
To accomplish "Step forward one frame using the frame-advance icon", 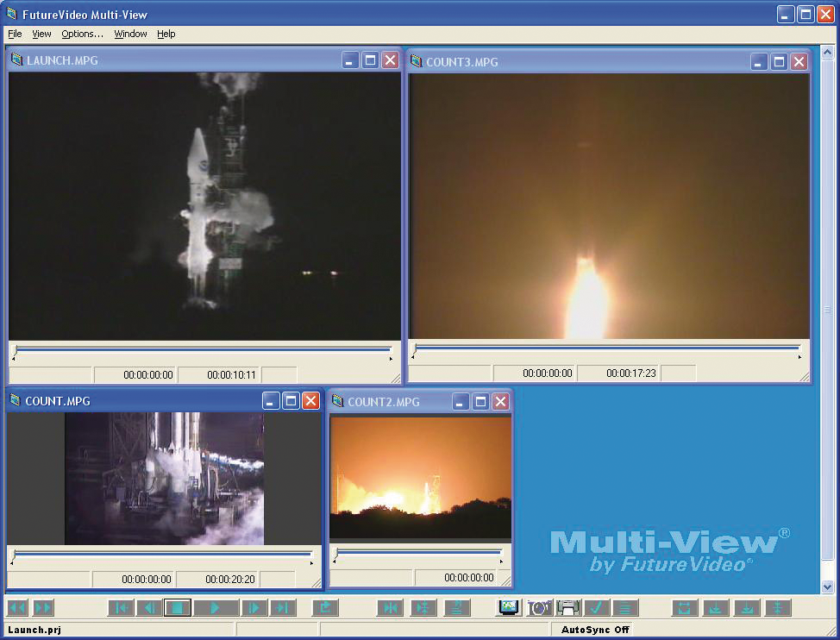I will point(254,608).
